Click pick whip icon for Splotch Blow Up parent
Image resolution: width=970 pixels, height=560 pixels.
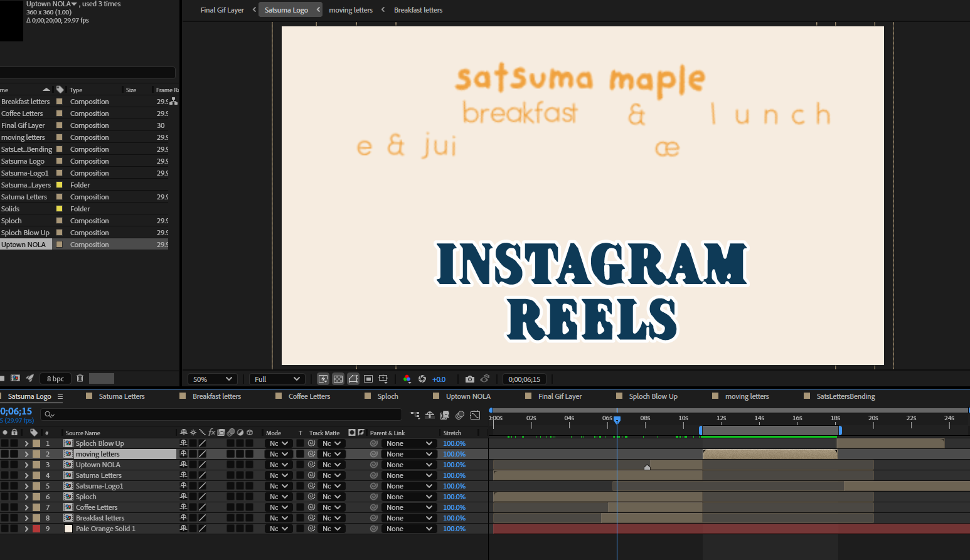(x=374, y=443)
